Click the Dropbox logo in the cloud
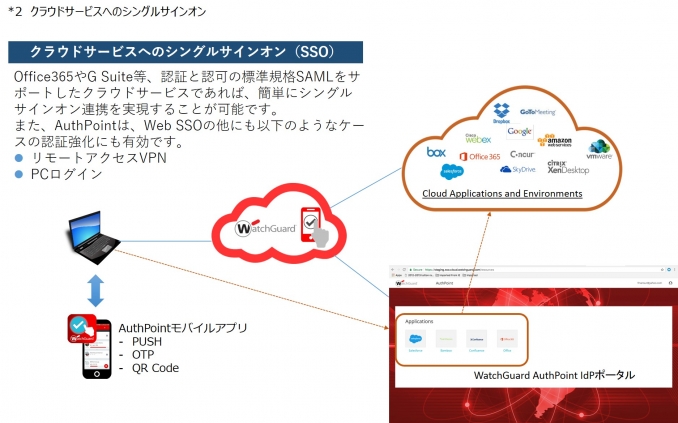The image size is (678, 423). click(x=502, y=114)
